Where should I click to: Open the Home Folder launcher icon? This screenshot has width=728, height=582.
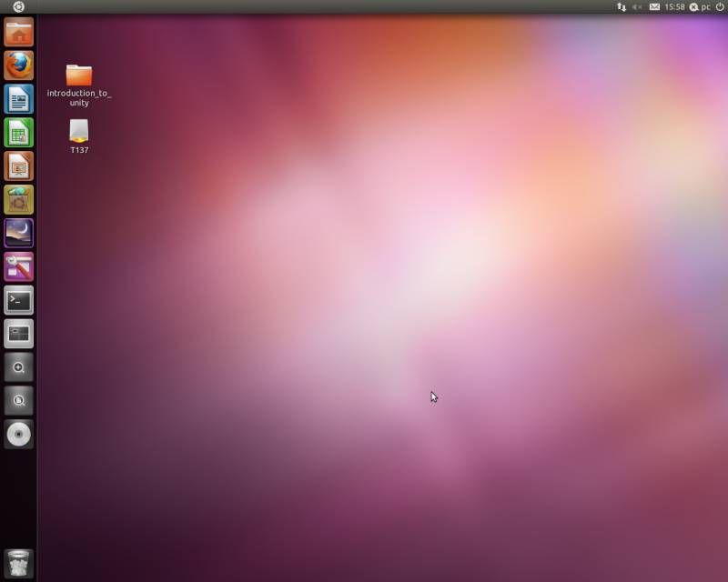coord(18,32)
